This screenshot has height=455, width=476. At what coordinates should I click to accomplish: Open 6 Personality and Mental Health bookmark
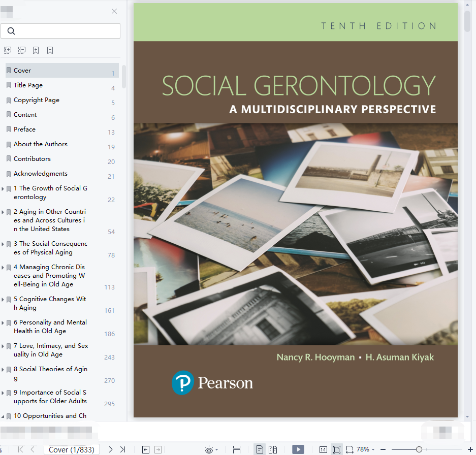tap(50, 327)
